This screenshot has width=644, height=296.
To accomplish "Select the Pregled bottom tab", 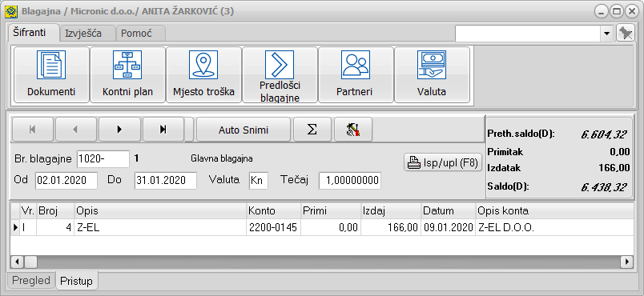I will coord(31,281).
